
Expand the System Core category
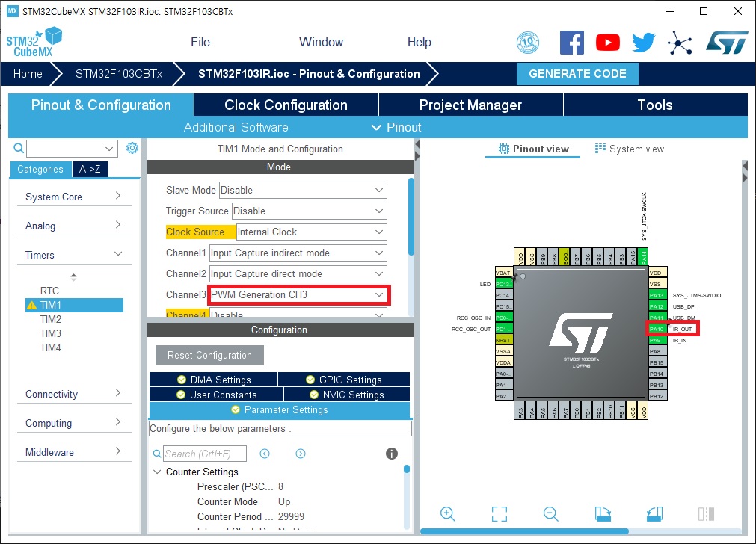pos(74,197)
